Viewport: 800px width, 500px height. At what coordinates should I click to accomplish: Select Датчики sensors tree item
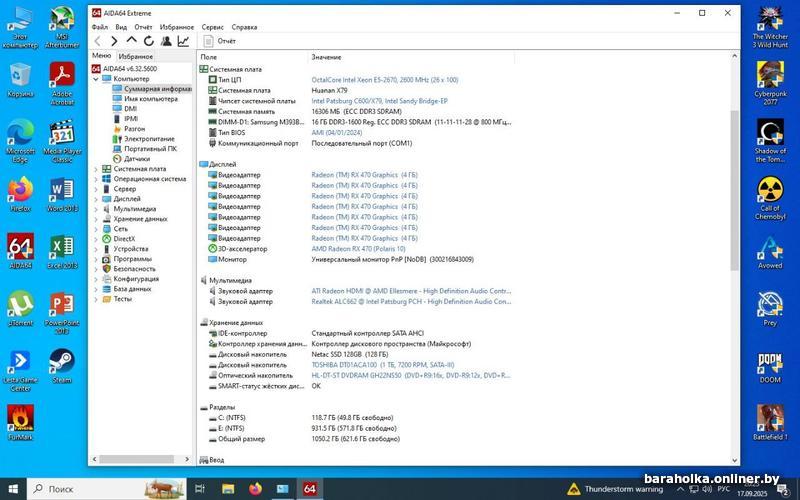[x=137, y=159]
